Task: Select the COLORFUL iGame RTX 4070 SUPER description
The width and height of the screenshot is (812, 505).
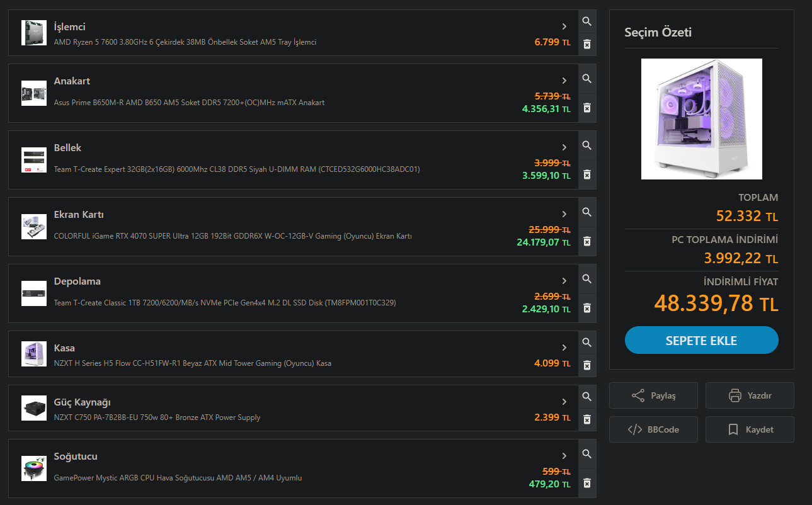Action: [x=233, y=236]
